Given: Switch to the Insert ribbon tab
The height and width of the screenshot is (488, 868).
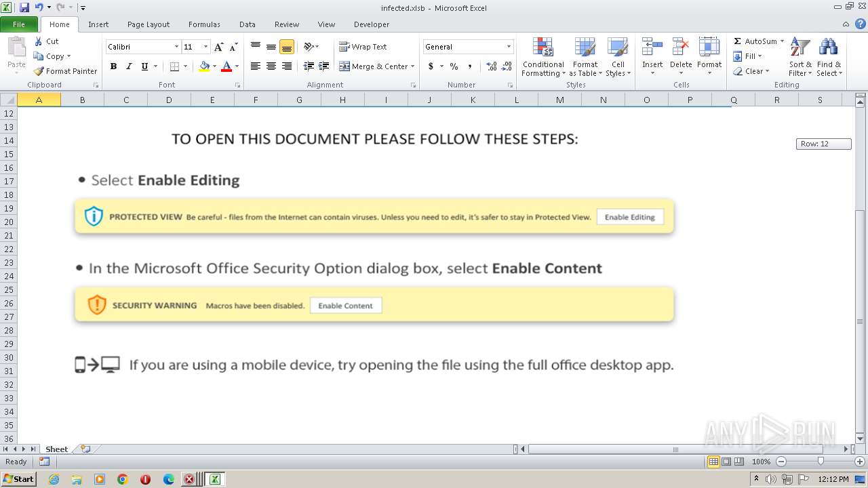Looking at the screenshot, I should click(x=98, y=24).
